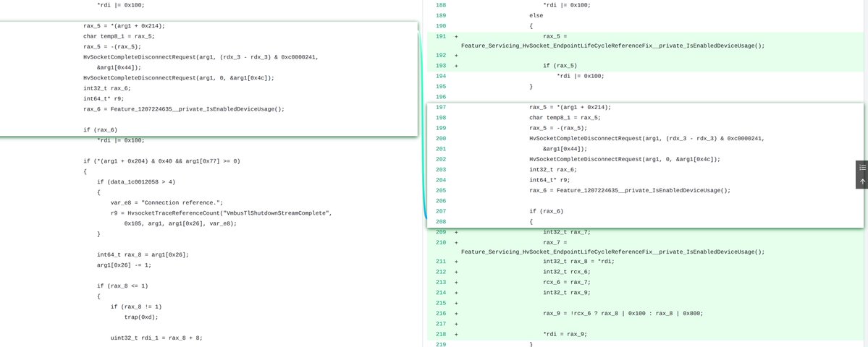Image resolution: width=868 pixels, height=347 pixels.
Task: Select 'arg1[0x26] -= 1;' line
Action: (124, 265)
